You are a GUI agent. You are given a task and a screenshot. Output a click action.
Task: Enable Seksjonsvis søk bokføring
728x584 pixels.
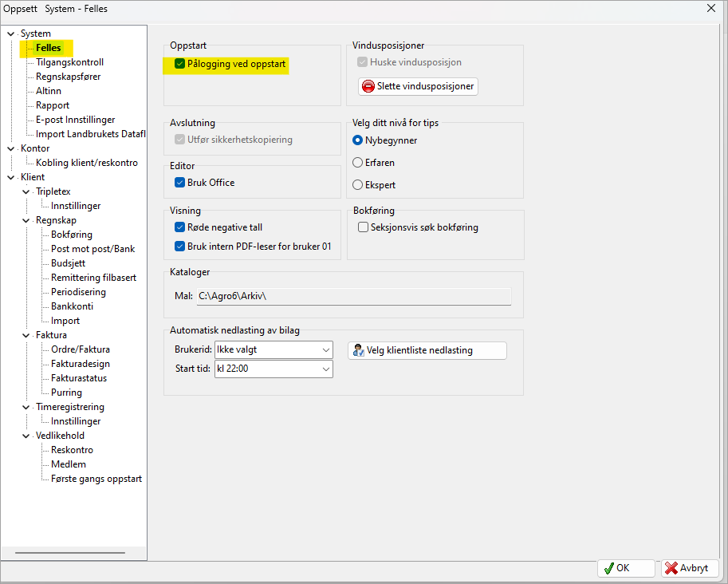click(x=364, y=227)
